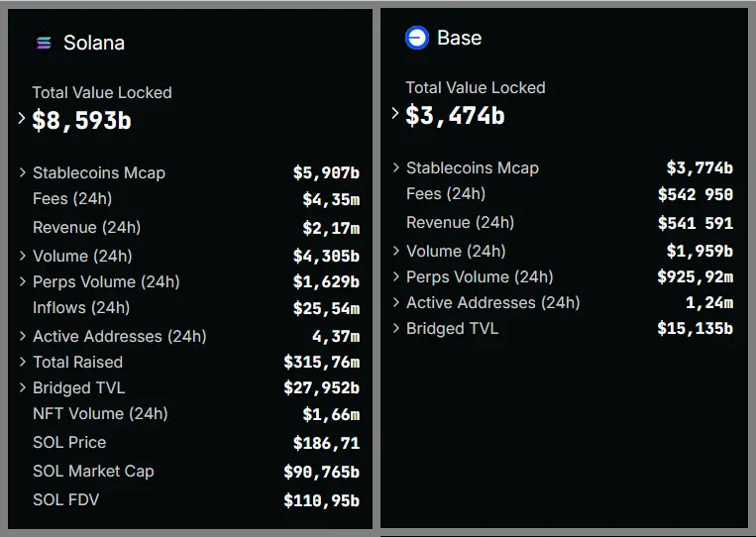Expand Base Bridged TVL row
This screenshot has width=756, height=537.
pos(396,328)
